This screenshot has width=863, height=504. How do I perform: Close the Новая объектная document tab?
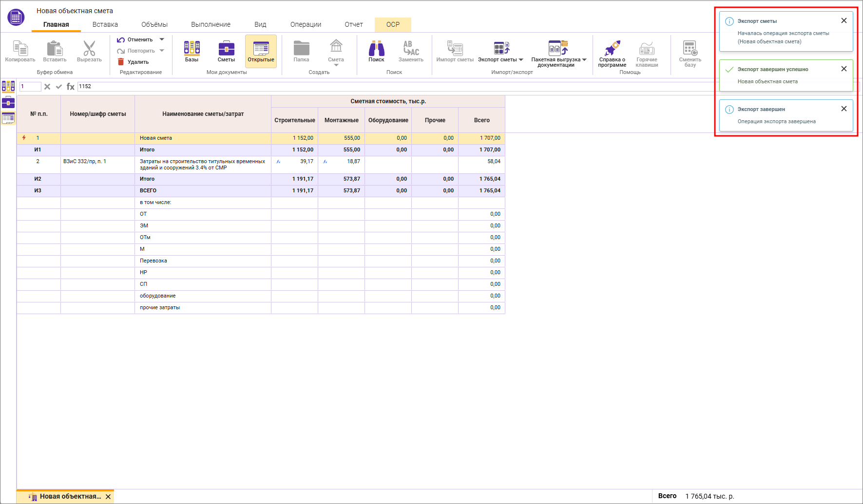tap(108, 497)
